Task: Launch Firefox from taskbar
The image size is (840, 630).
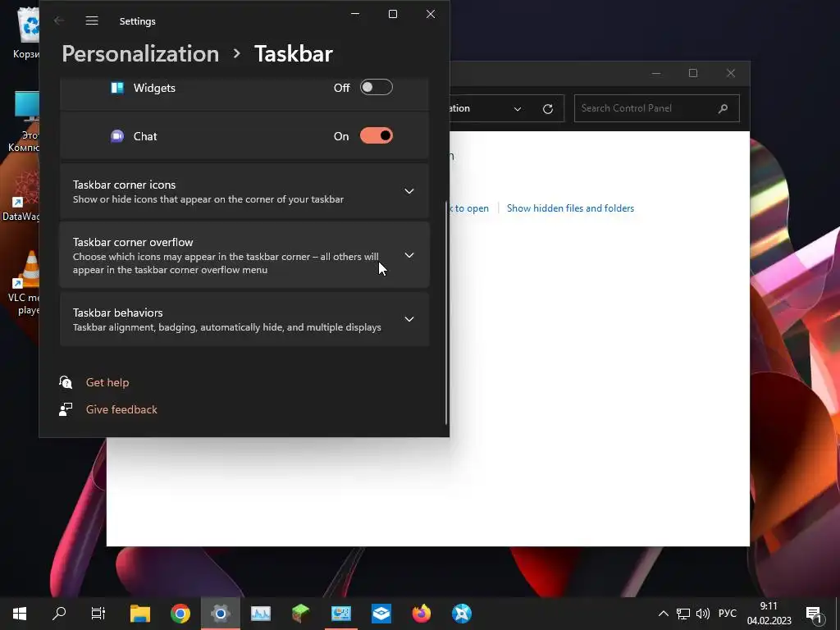Action: click(422, 614)
